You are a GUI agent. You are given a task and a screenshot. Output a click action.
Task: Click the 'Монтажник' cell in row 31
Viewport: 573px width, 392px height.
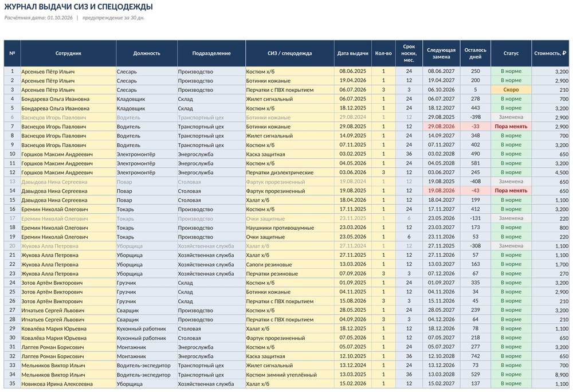click(147, 347)
